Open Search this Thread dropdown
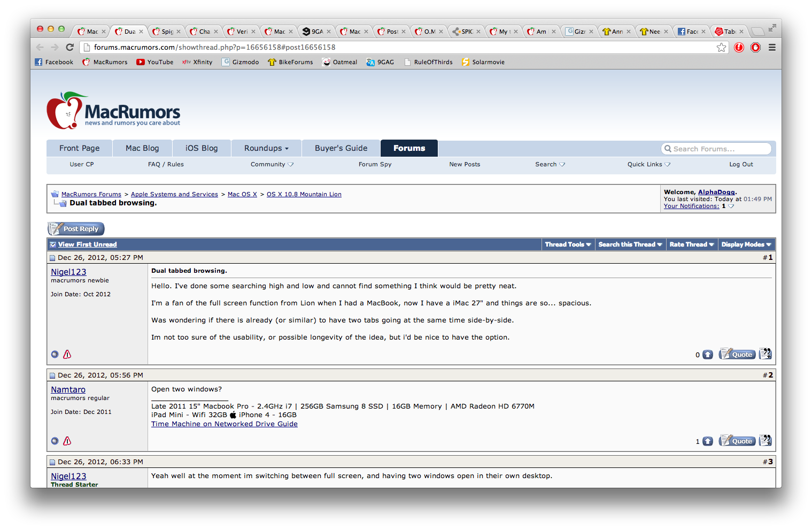This screenshot has height=530, width=812. click(630, 244)
